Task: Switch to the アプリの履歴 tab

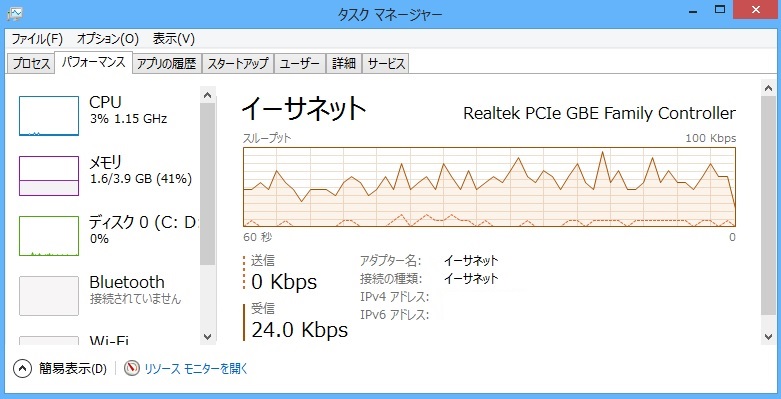Action: [167, 64]
